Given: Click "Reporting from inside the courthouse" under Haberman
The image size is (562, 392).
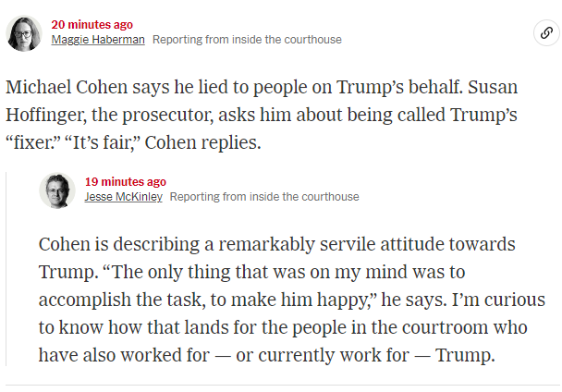Looking at the screenshot, I should pyautogui.click(x=247, y=40).
